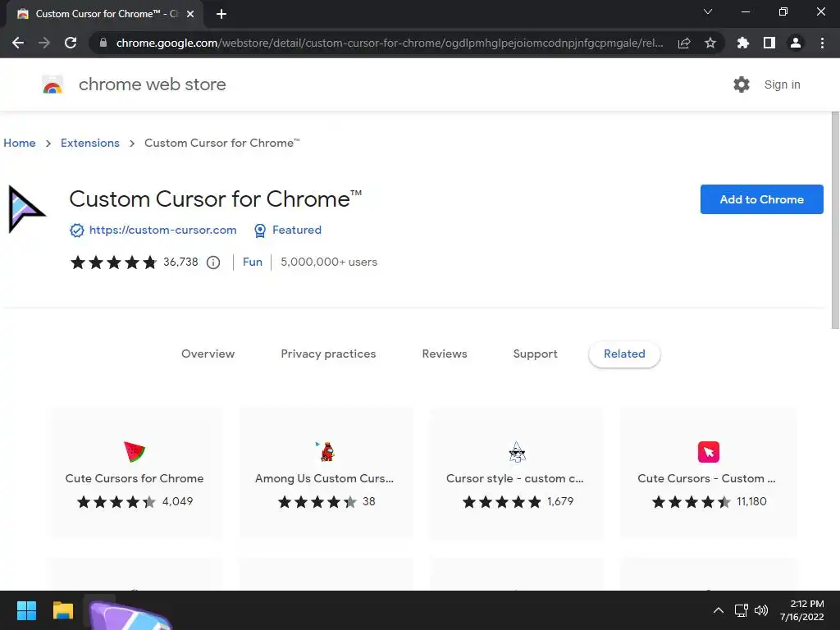Open the Fun category link

tap(253, 262)
